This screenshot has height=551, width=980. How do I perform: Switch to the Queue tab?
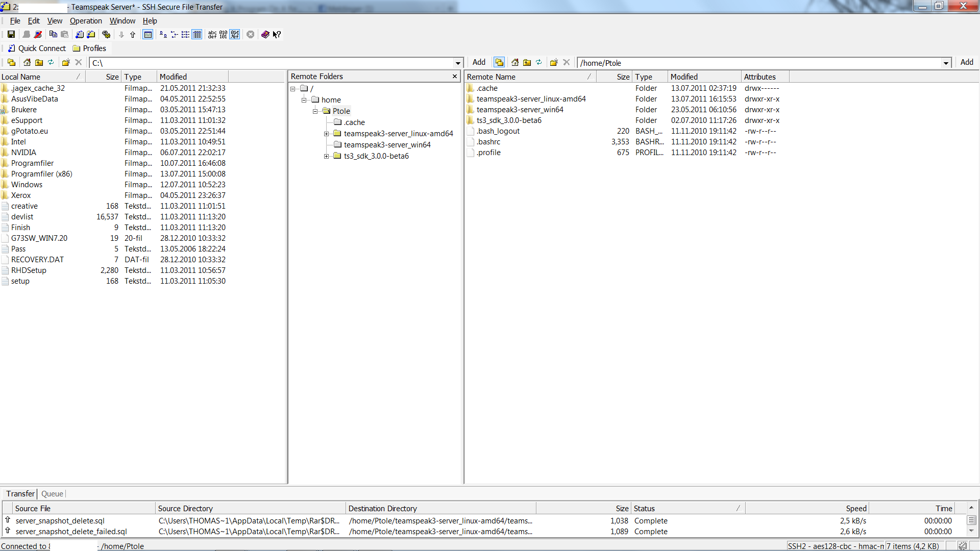pyautogui.click(x=52, y=494)
